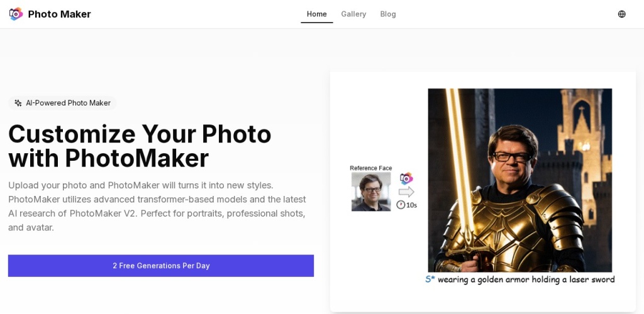Click the 2 Free Generations Per Day button
The image size is (644, 314).
[161, 266]
